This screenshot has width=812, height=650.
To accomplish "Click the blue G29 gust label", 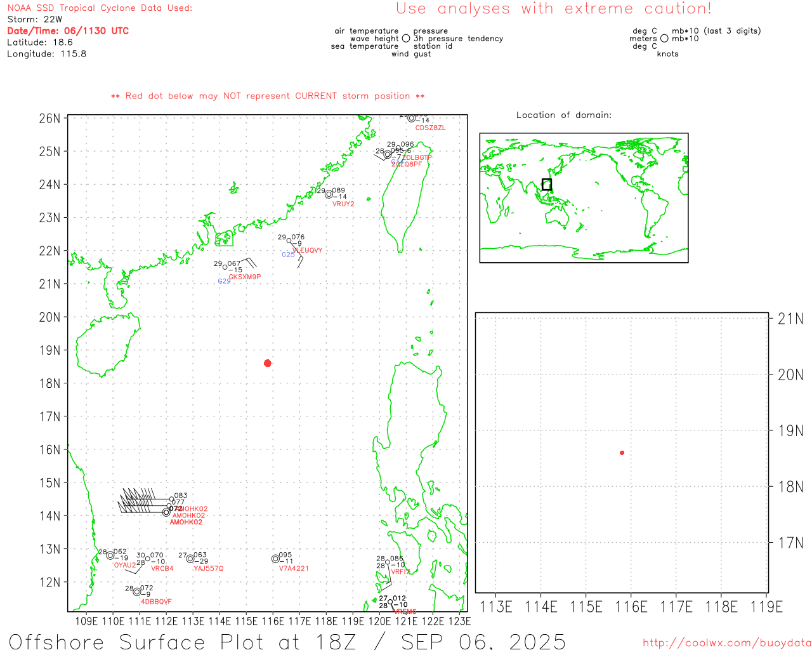I will point(225,281).
